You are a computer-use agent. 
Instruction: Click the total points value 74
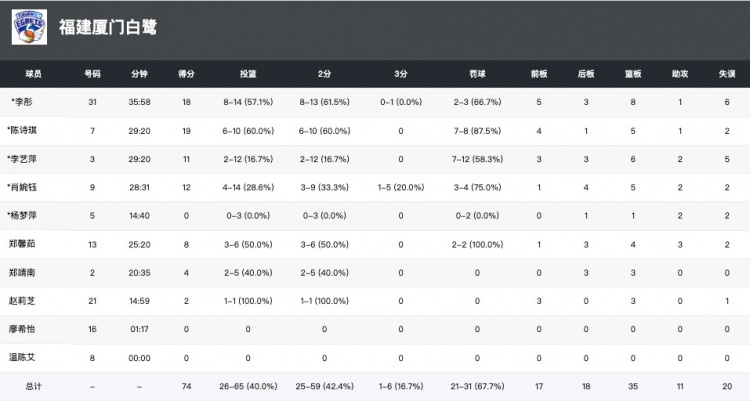tap(185, 386)
